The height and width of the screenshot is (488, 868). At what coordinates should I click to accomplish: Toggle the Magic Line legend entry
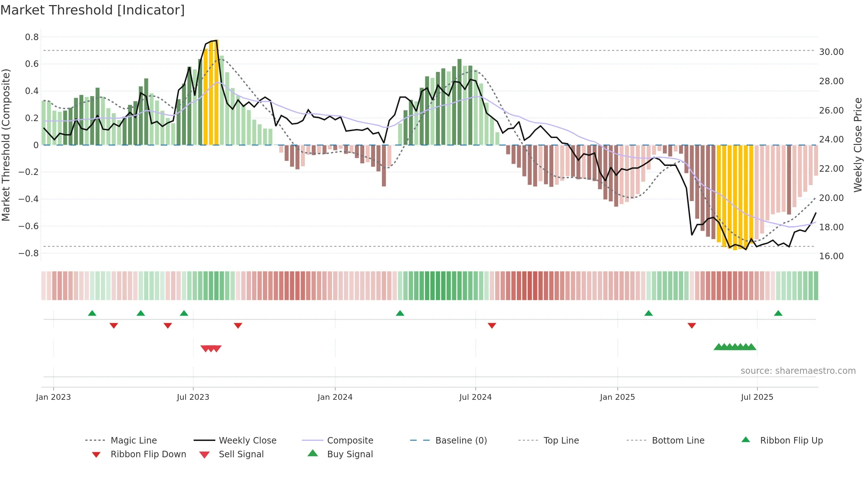[121, 440]
